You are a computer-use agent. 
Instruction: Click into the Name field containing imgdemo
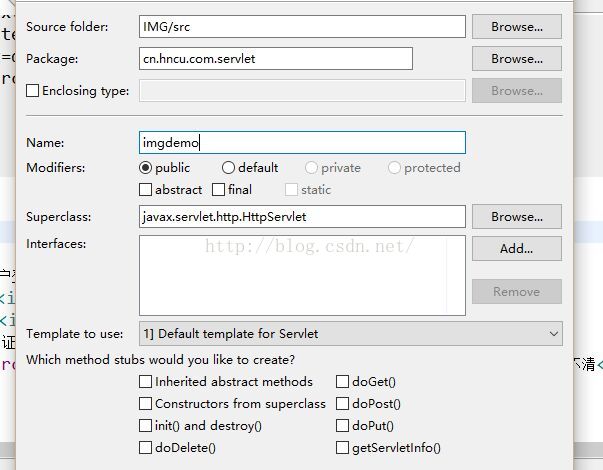tap(302, 142)
